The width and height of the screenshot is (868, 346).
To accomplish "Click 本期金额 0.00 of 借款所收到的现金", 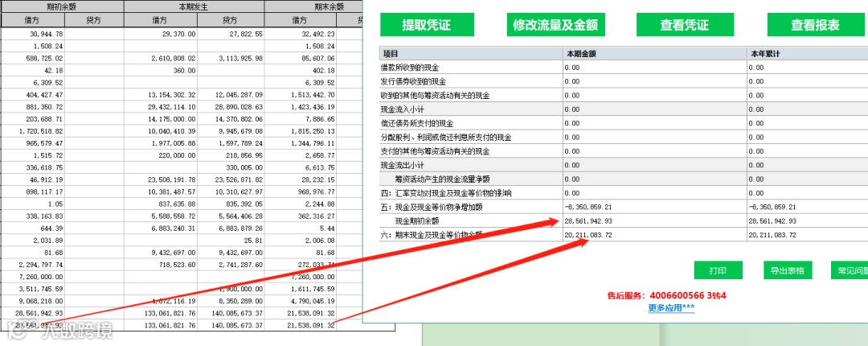I will [572, 68].
